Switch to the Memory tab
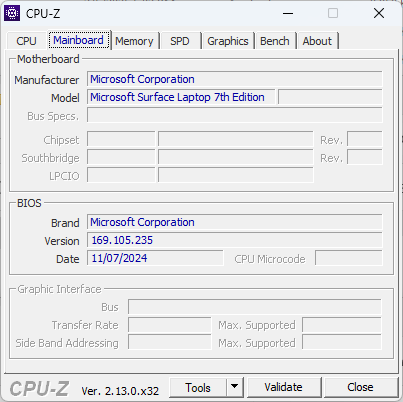Screen dimensions: 403x402 tap(134, 41)
